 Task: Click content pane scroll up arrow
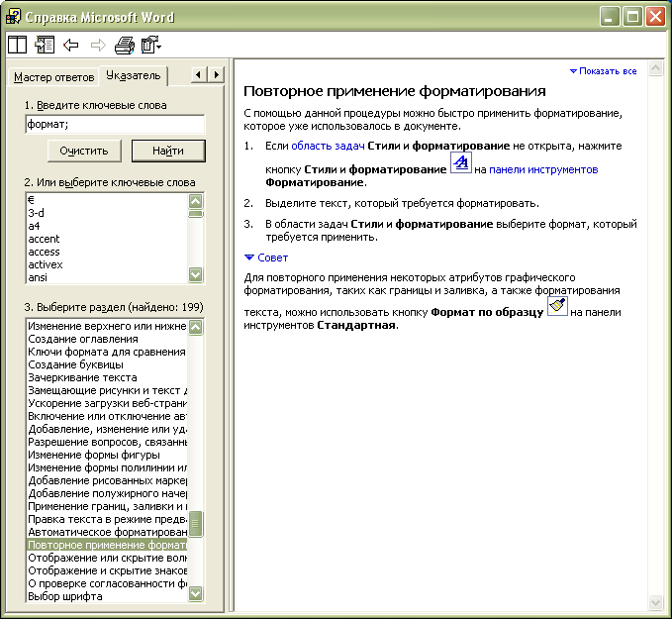[656, 67]
